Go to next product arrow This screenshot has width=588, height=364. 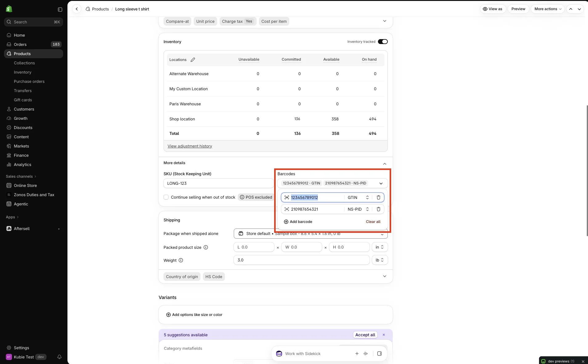pos(579,9)
